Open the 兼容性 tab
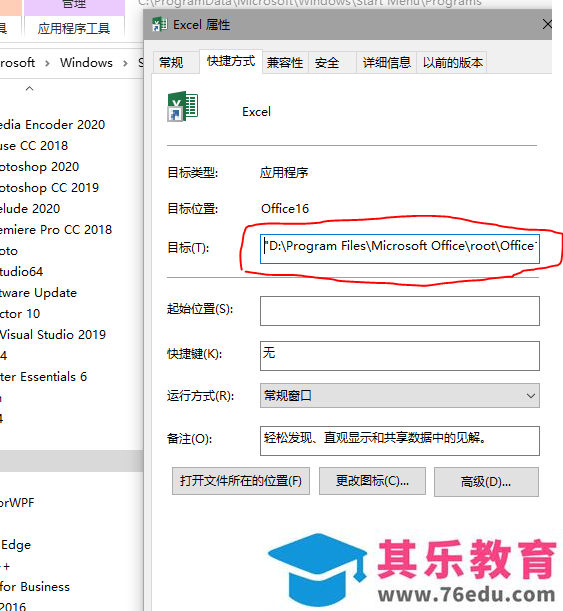Viewport: 563px width, 611px height. pos(285,62)
